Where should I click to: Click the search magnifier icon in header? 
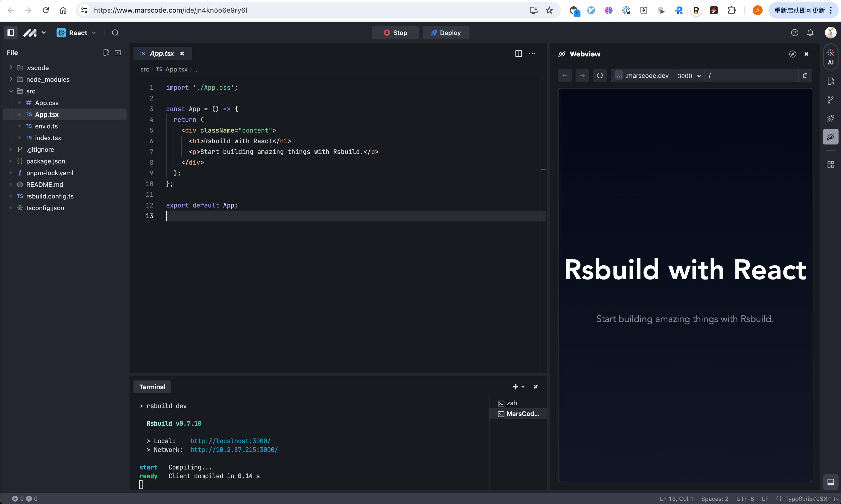point(115,33)
